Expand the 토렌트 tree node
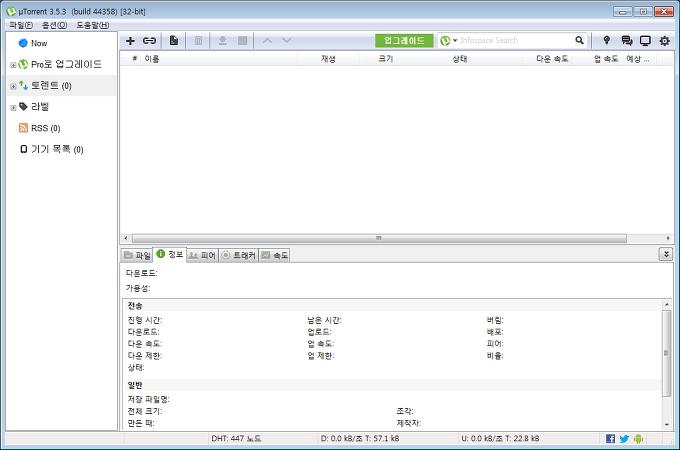This screenshot has height=450, width=680. pos(13,86)
